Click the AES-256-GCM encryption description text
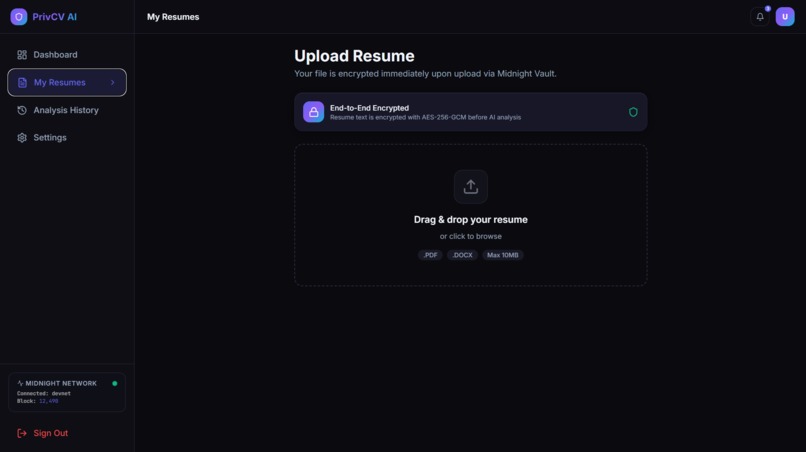This screenshot has width=806, height=452. (x=425, y=118)
